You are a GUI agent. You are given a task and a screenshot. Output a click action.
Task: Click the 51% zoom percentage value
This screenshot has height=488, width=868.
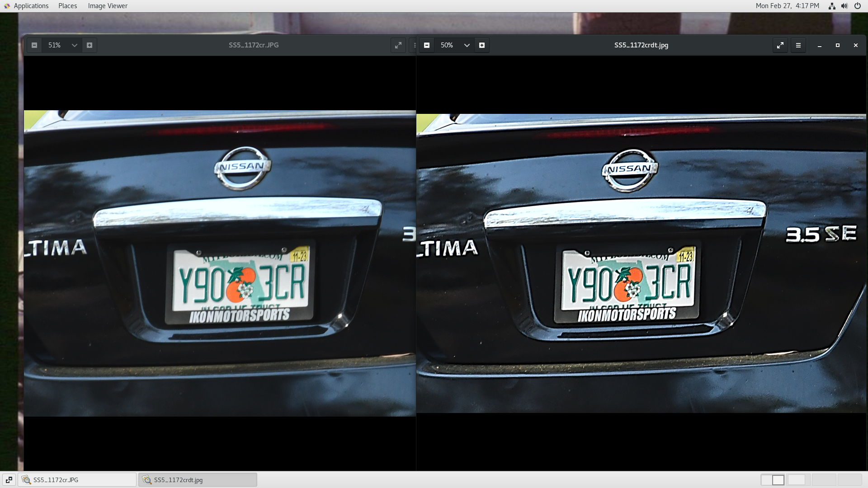pyautogui.click(x=54, y=45)
